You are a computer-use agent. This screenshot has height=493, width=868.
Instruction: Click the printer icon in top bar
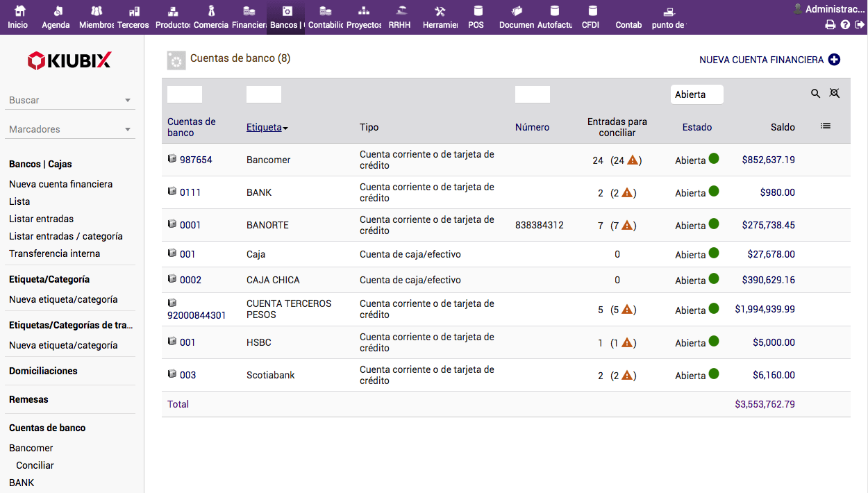click(831, 25)
